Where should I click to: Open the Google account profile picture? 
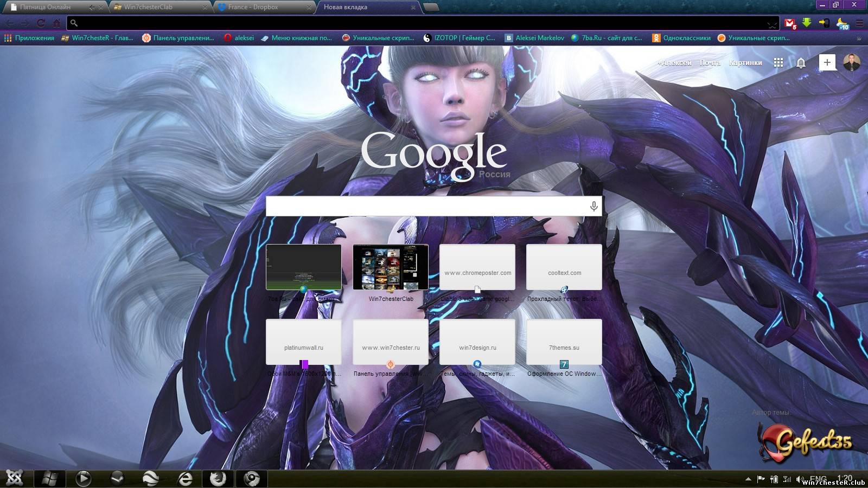coord(852,62)
